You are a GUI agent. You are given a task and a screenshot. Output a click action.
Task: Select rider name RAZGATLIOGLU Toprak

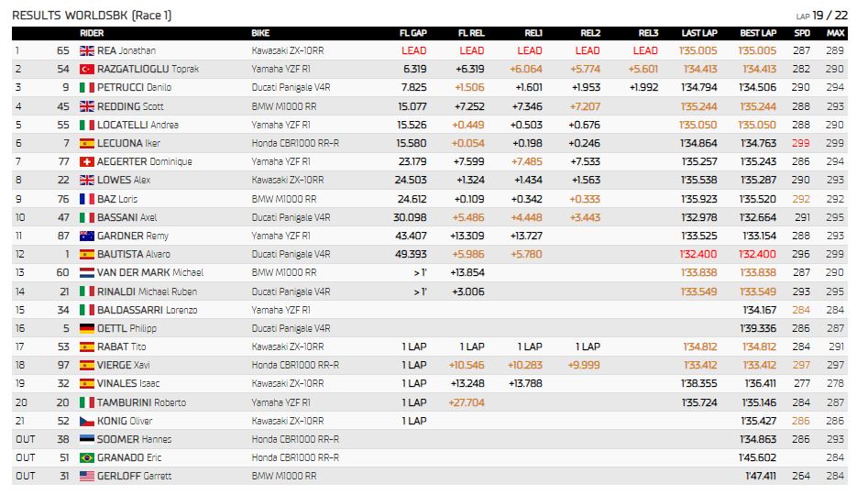[x=148, y=70]
